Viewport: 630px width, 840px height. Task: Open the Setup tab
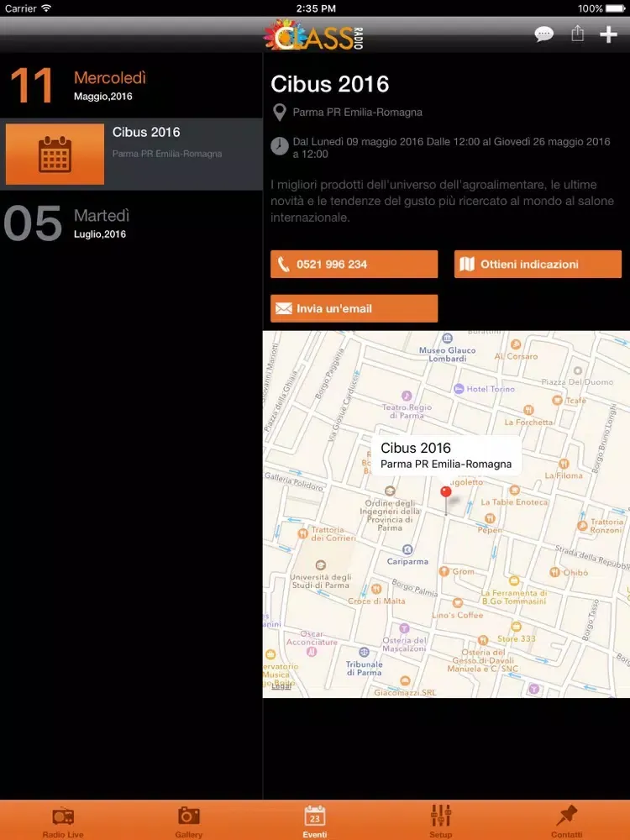pos(440,822)
